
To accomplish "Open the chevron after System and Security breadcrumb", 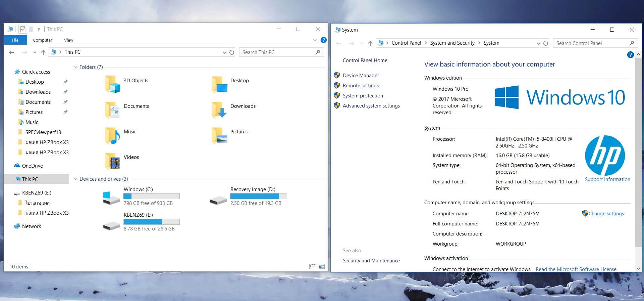I will (479, 43).
